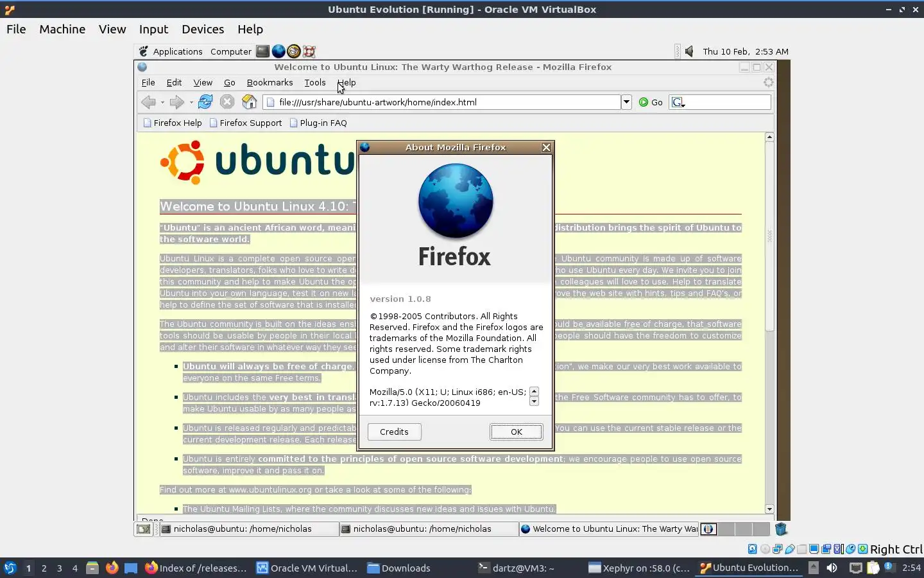Screen dimensions: 924x578
Task: Go to the Home page icon
Action: (x=249, y=101)
